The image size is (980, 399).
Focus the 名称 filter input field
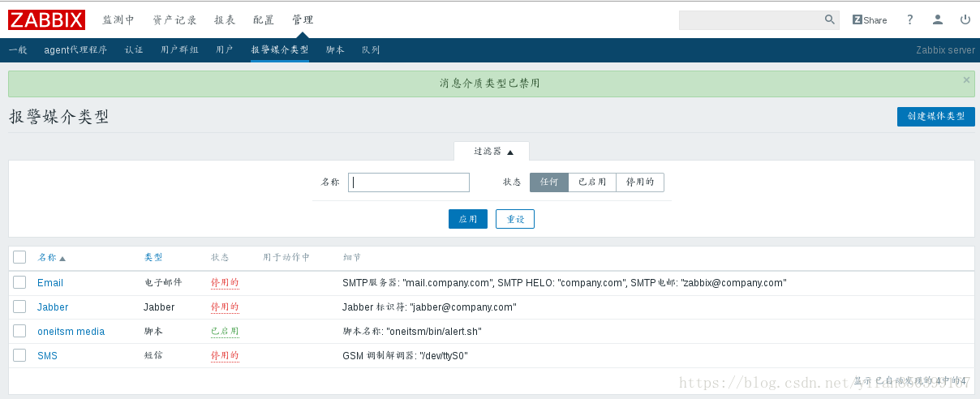409,182
